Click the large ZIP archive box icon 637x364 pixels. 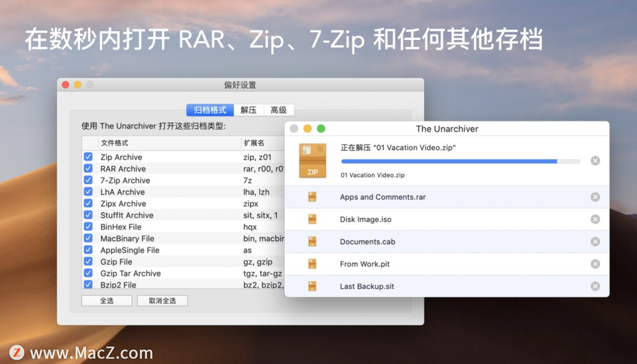pyautogui.click(x=313, y=160)
